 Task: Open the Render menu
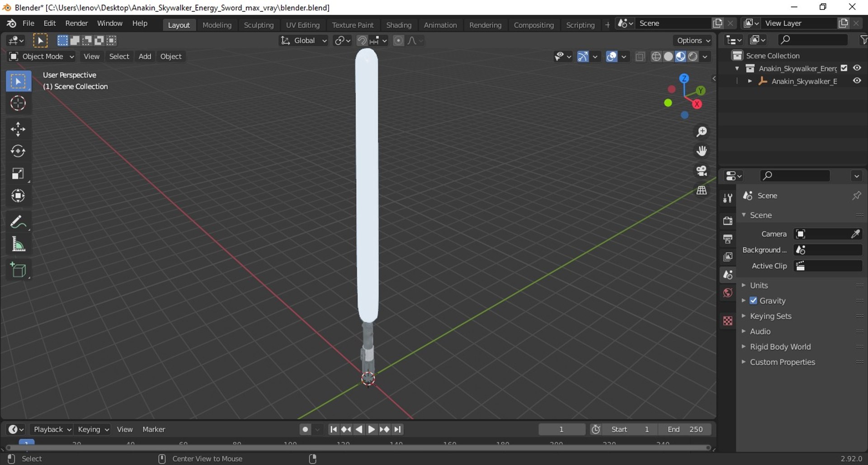click(76, 24)
